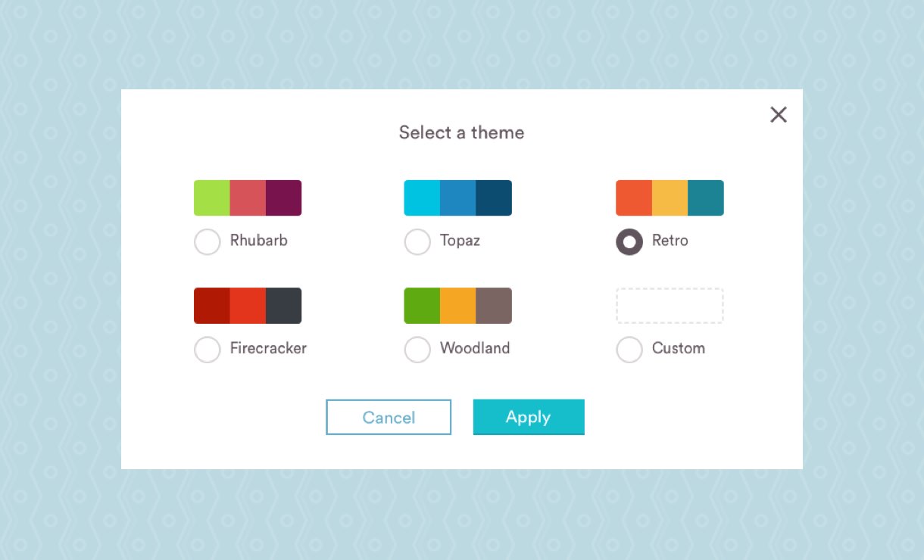Select the Topaz radio button
Viewport: 924px width, 560px height.
[x=417, y=242]
